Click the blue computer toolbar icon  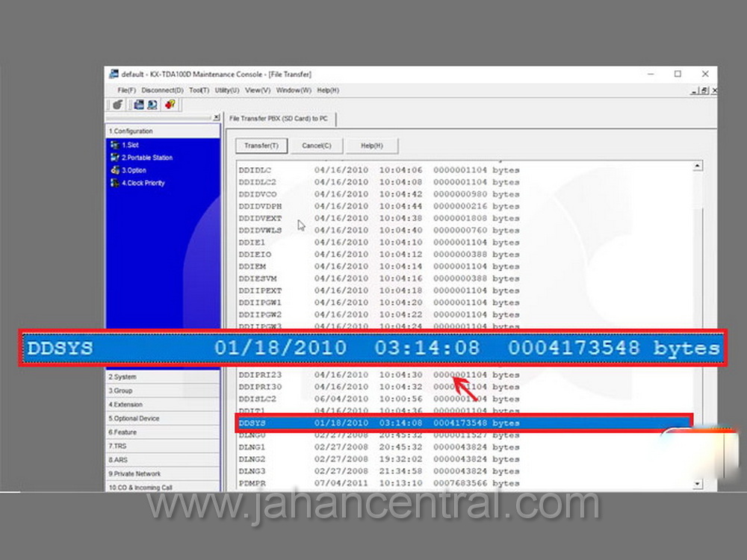pos(139,105)
